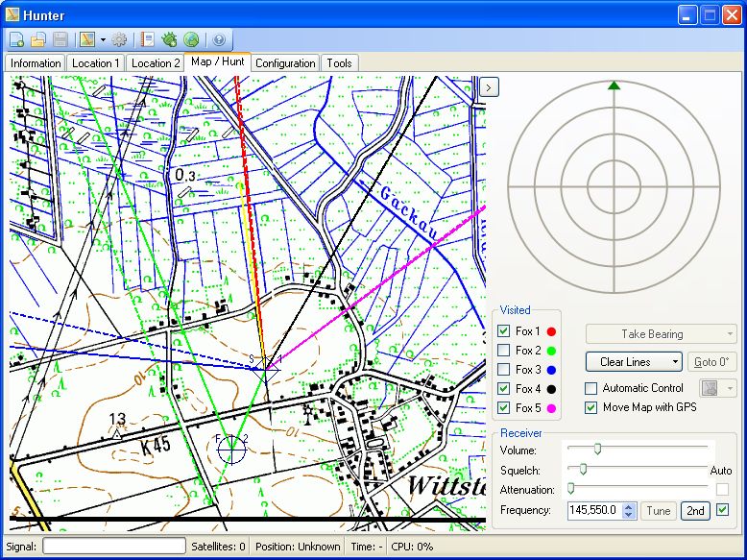The image size is (747, 560).
Task: Enable the Automatic Control checkbox
Action: (591, 388)
